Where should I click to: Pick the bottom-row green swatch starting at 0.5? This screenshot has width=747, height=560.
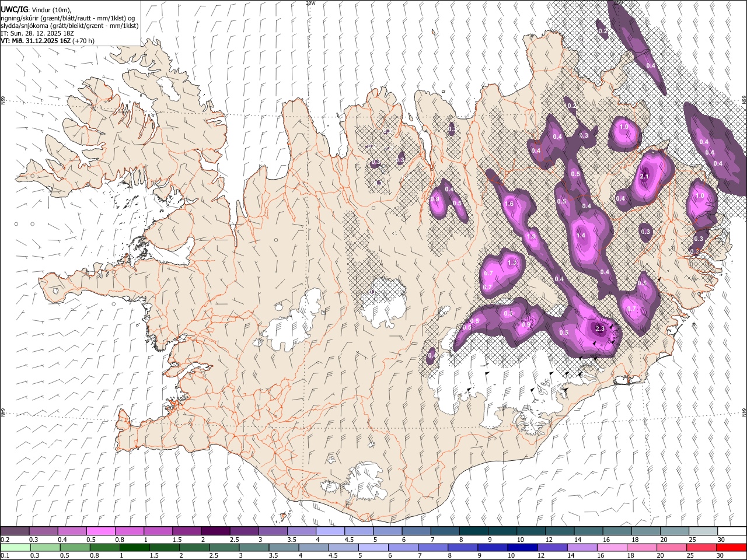pos(75,547)
